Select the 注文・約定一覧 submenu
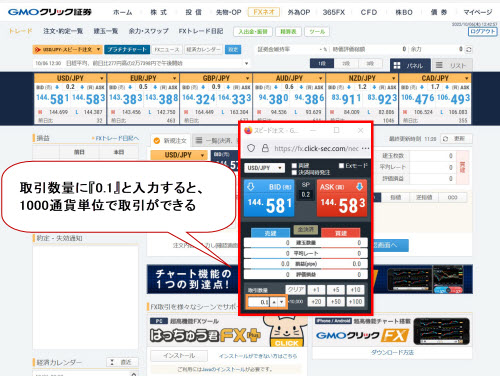The width and height of the screenshot is (500, 376). click(x=63, y=31)
